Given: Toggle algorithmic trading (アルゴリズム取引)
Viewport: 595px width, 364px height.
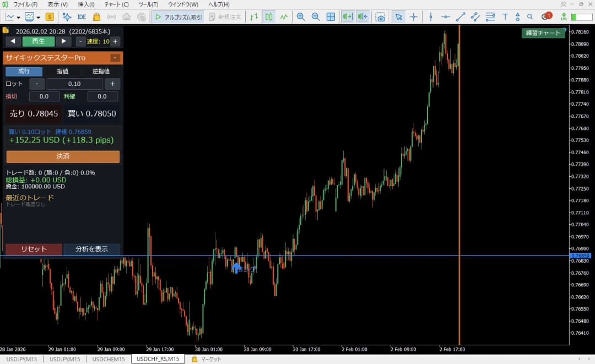Looking at the screenshot, I should [178, 17].
